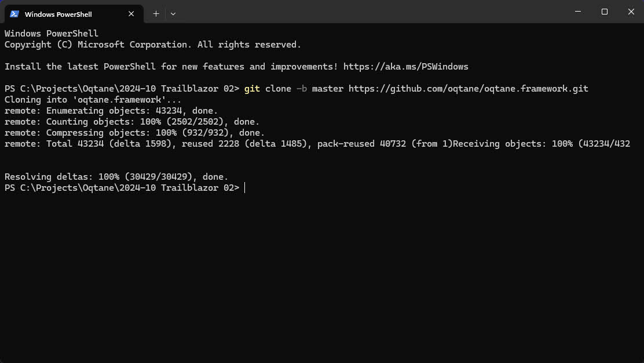Click the cursor at the last prompt
This screenshot has width=644, height=363.
245,188
